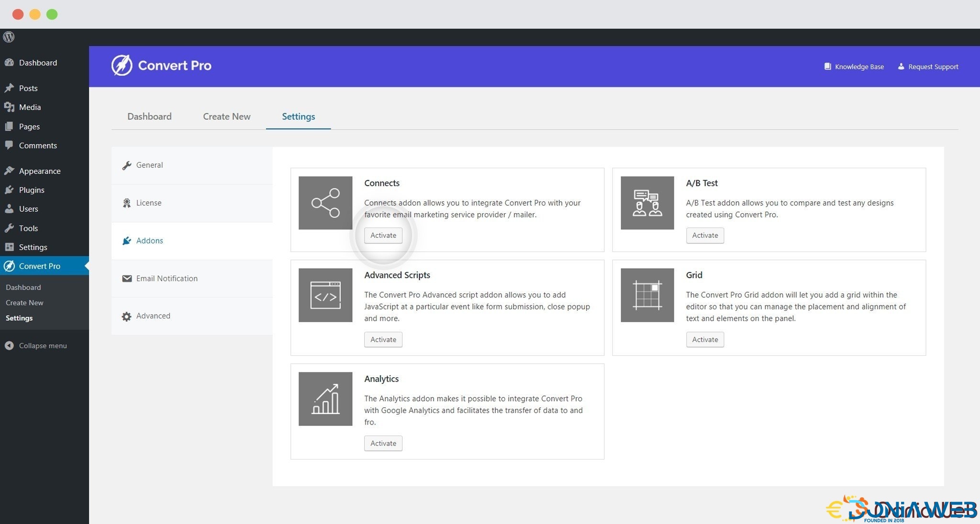The height and width of the screenshot is (524, 980).
Task: Open Convert Pro Dashboard submenu link
Action: pyautogui.click(x=23, y=287)
